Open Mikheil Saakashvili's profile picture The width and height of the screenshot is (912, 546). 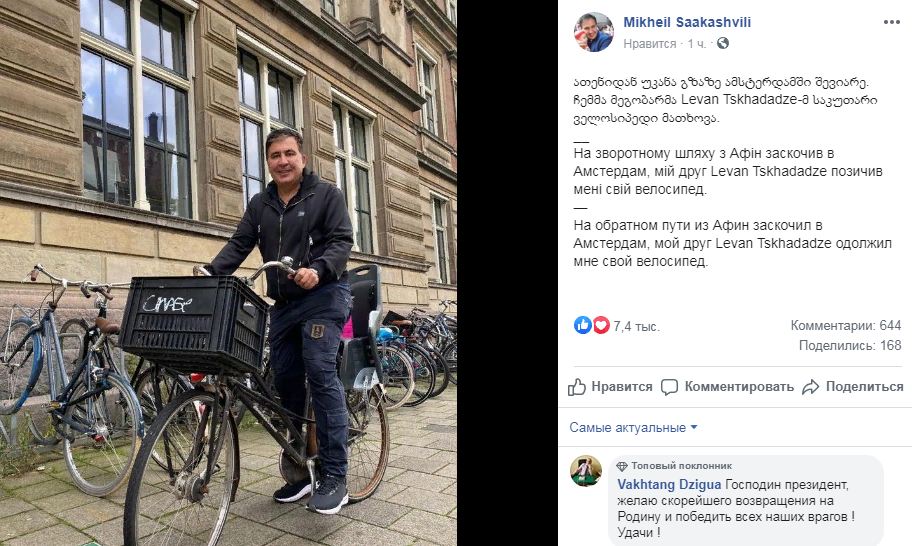point(594,32)
